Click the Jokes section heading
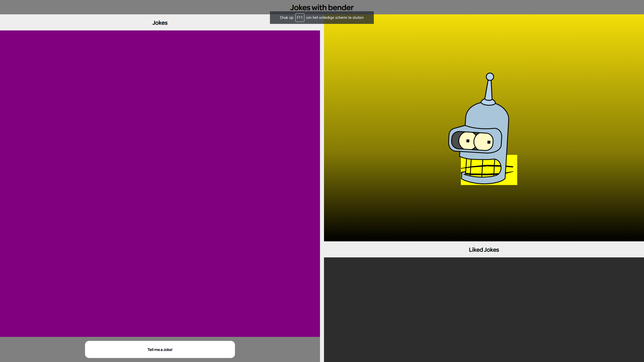Screen dimensions: 644x362 (x=160, y=23)
